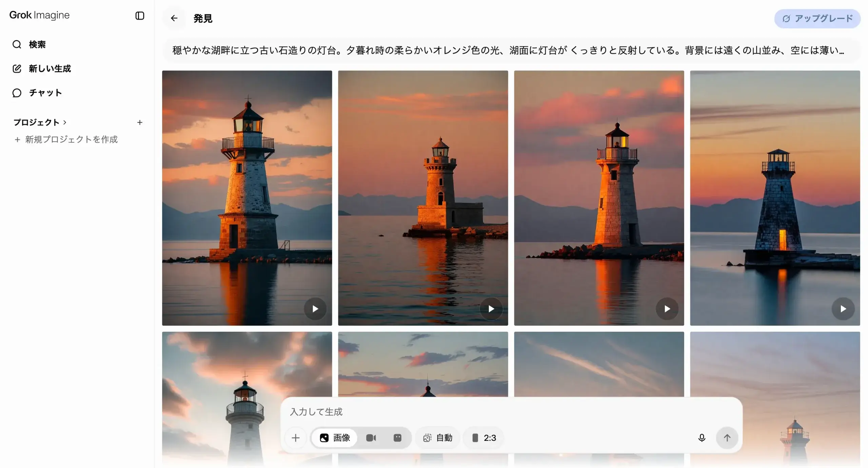Image resolution: width=868 pixels, height=468 pixels.
Task: Go back using the arrow beside 発見
Action: pyautogui.click(x=174, y=18)
